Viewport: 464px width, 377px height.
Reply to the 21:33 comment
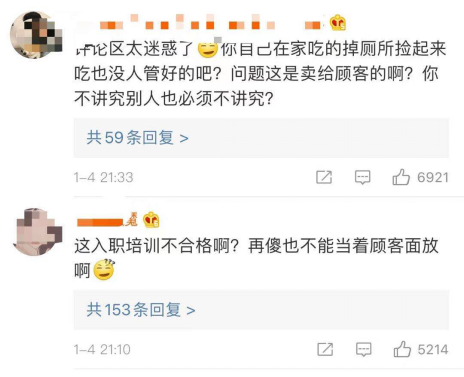pyautogui.click(x=362, y=177)
